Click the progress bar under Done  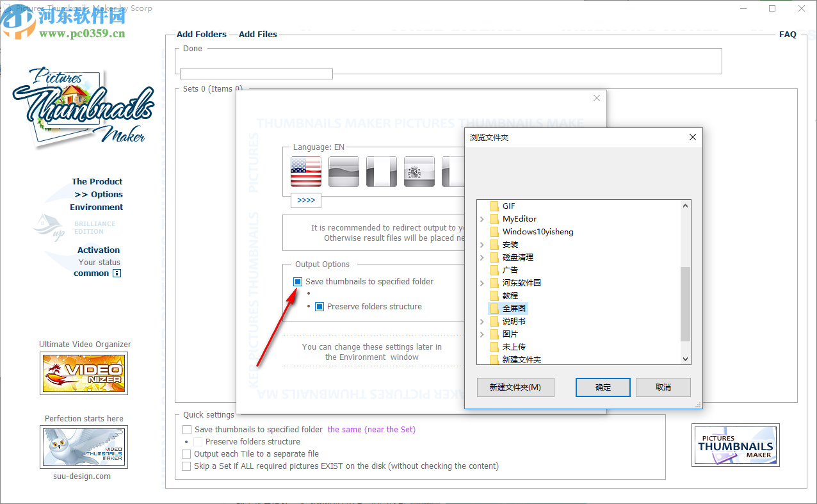pyautogui.click(x=256, y=74)
